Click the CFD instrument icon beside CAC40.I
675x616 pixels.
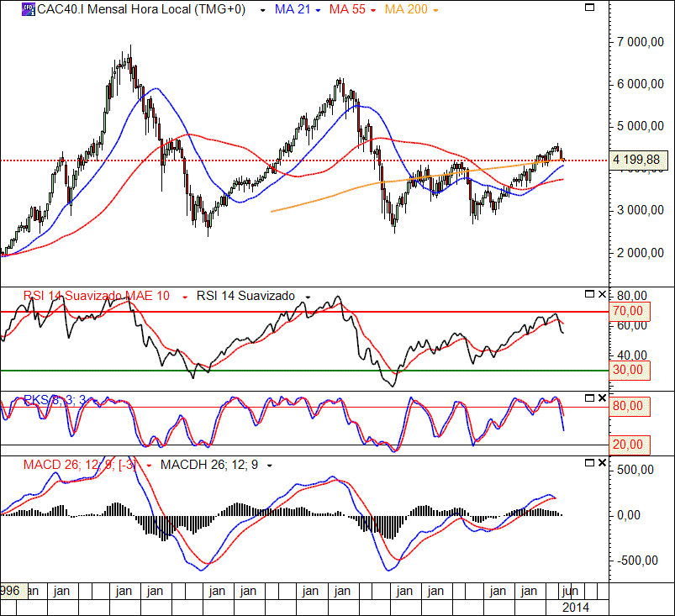pyautogui.click(x=29, y=9)
